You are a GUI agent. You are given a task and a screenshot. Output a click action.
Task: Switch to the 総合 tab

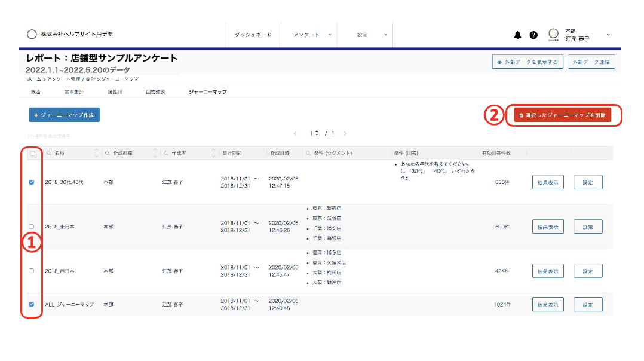tap(36, 92)
